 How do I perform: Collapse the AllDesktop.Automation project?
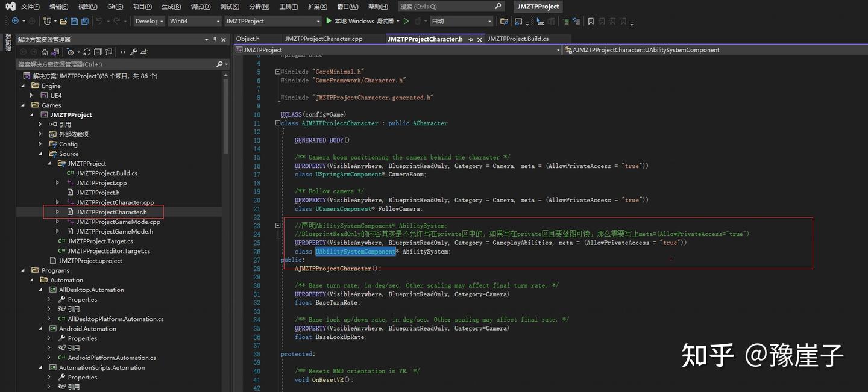click(40, 290)
